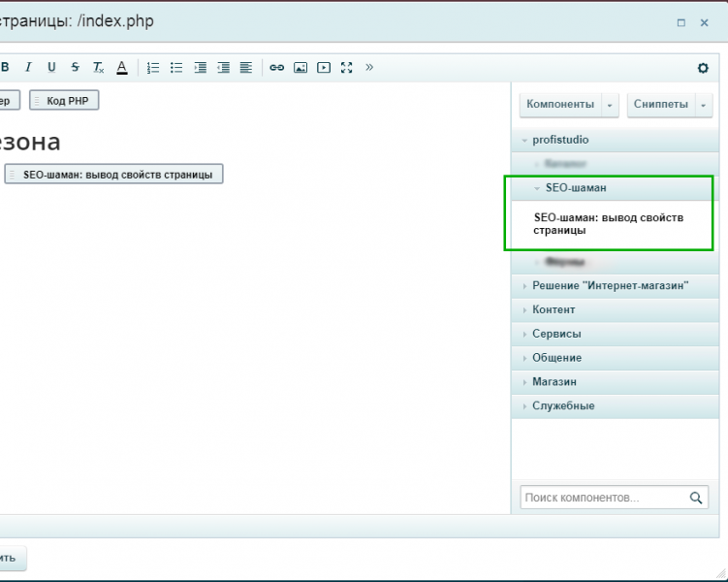This screenshot has height=582, width=728.
Task: Expand the Контент component group
Action: point(554,309)
